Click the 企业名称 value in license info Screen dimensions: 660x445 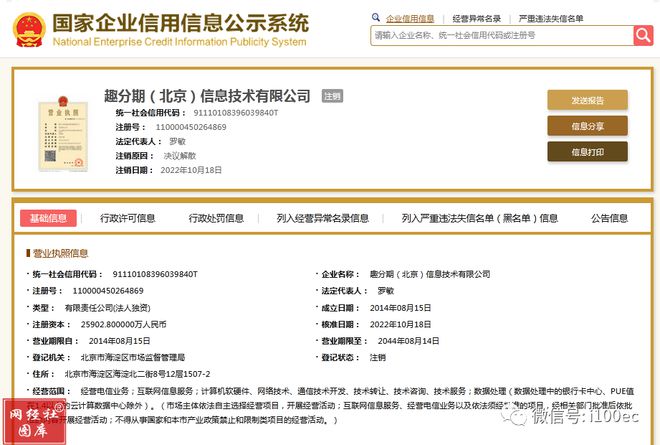(x=430, y=274)
